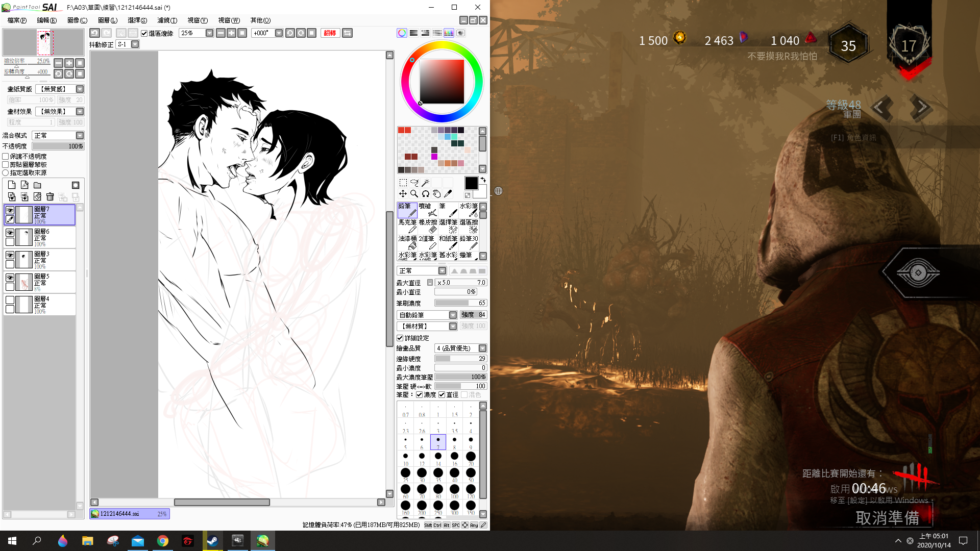Open the zoom 25% dropdown
Image resolution: width=980 pixels, height=551 pixels.
[x=209, y=33]
